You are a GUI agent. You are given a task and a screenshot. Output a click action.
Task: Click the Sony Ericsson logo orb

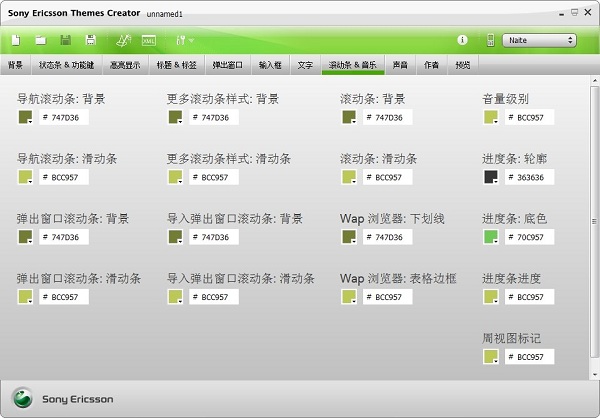click(x=23, y=398)
